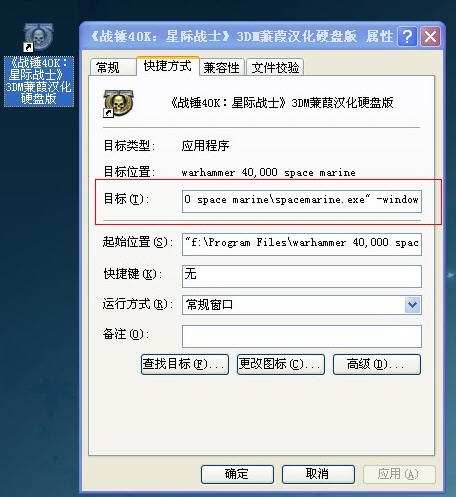
Task: Cancel using the 取消 button
Action: (318, 474)
